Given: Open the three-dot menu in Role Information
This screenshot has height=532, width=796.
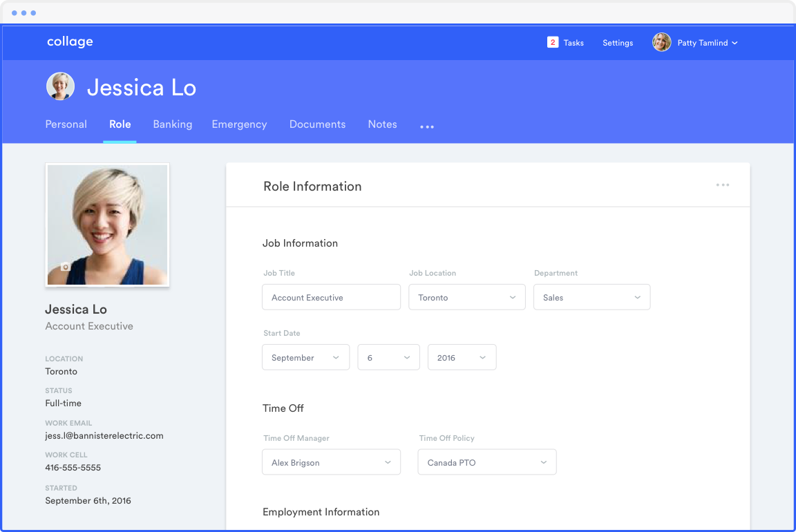Looking at the screenshot, I should (722, 185).
